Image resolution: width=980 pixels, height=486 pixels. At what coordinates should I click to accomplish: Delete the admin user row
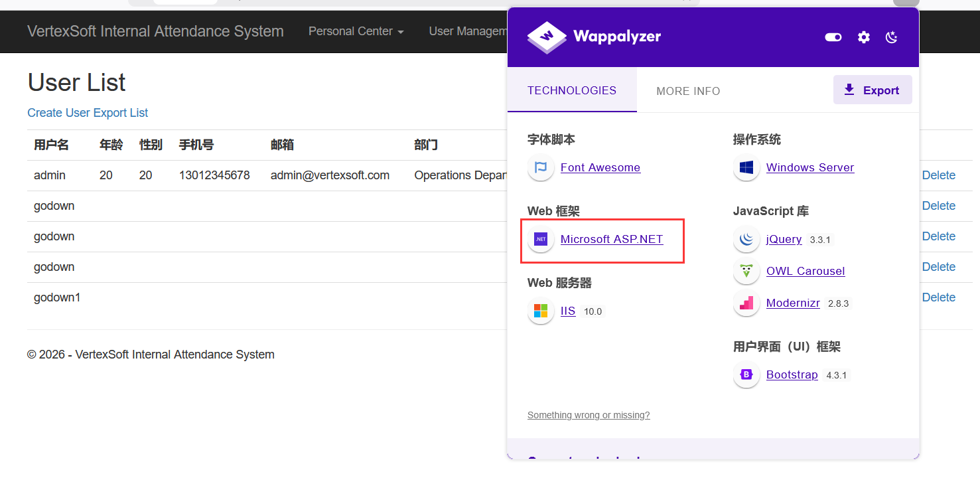[938, 175]
